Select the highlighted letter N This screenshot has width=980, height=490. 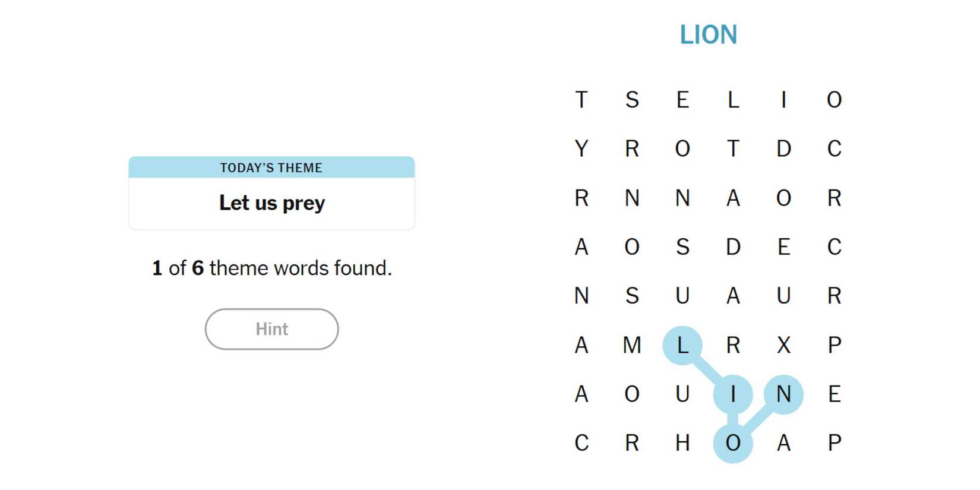coord(783,394)
